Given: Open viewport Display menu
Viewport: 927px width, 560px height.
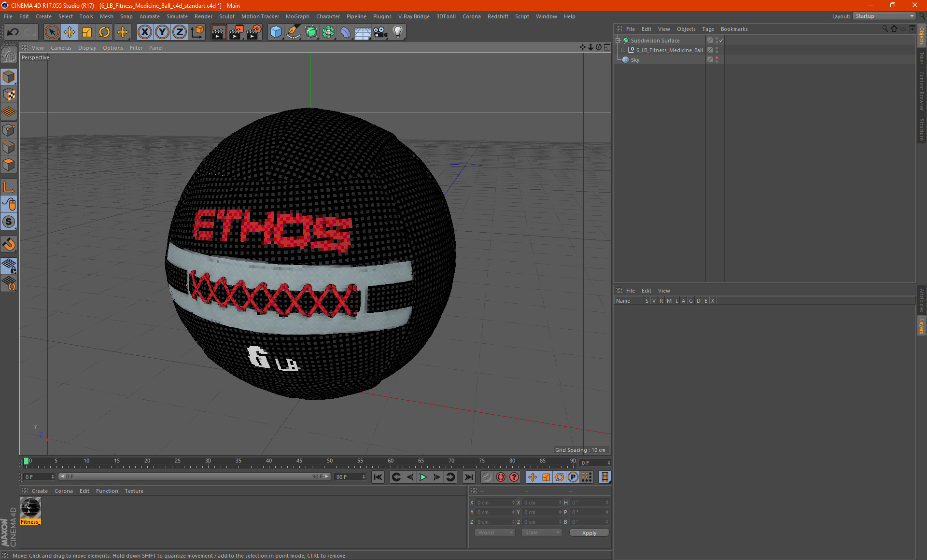Looking at the screenshot, I should click(87, 48).
